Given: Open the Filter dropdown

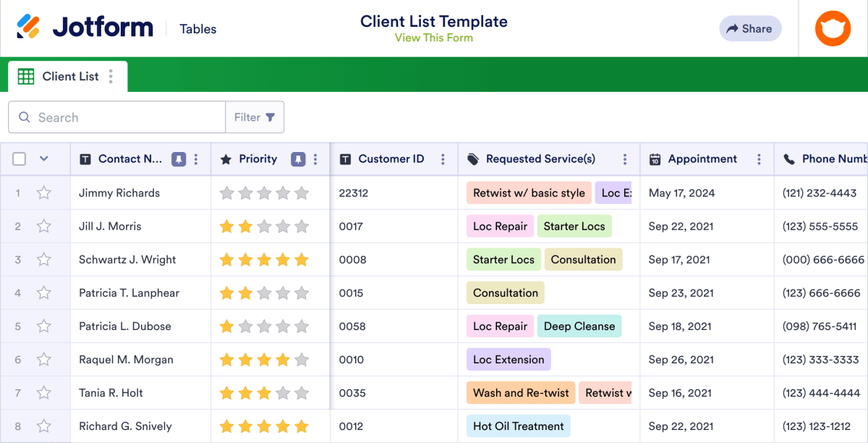Looking at the screenshot, I should 255,117.
